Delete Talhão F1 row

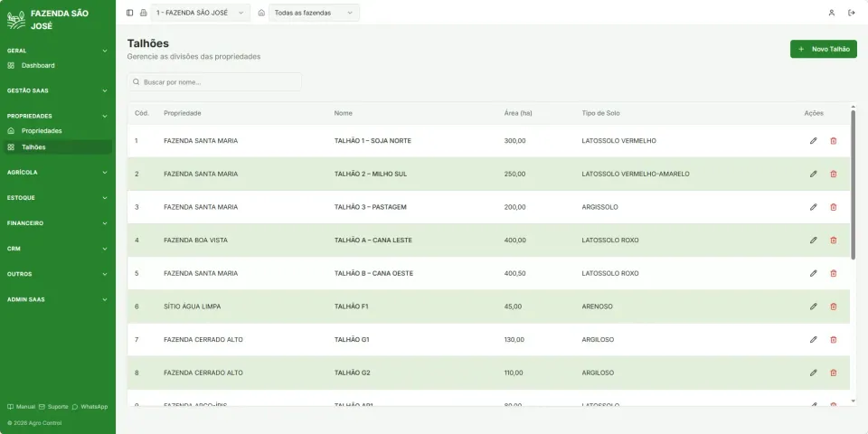point(833,307)
